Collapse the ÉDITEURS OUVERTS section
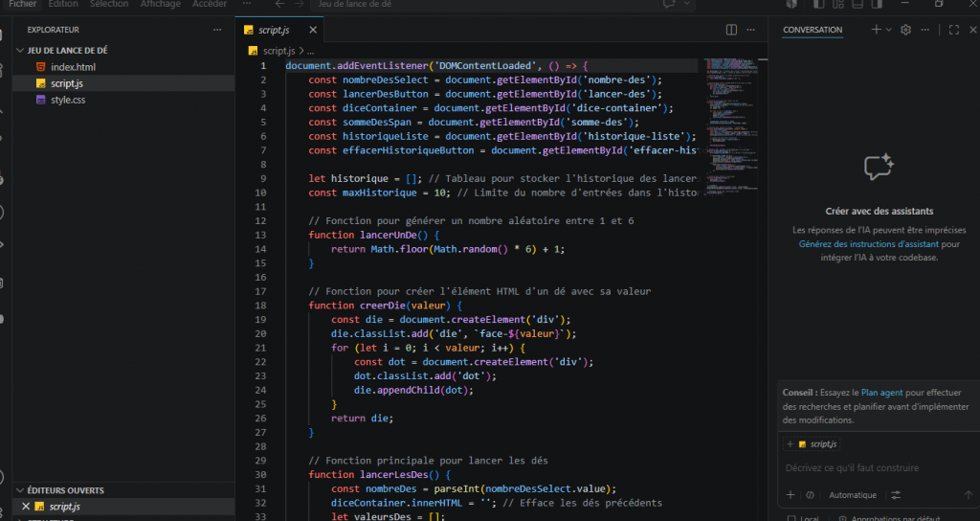 tap(123, 490)
